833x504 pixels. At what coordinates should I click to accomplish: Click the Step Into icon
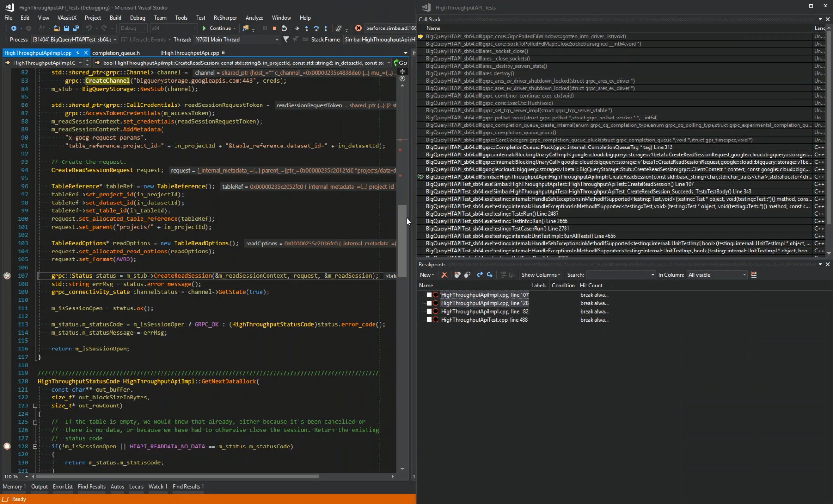pyautogui.click(x=307, y=28)
